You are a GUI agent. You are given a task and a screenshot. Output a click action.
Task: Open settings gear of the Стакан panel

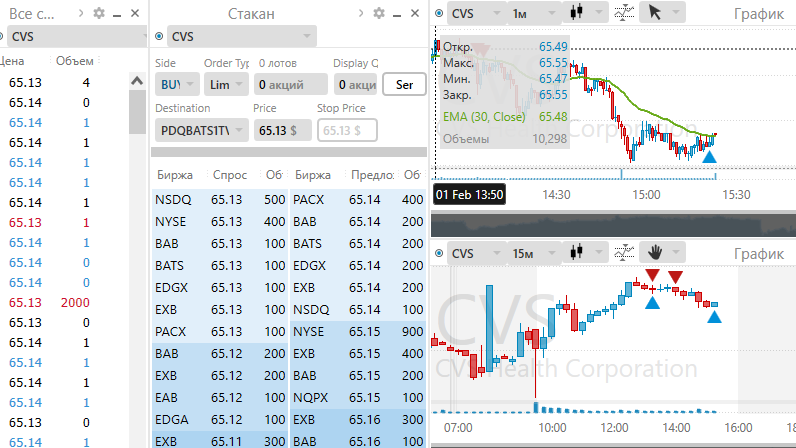(x=378, y=13)
